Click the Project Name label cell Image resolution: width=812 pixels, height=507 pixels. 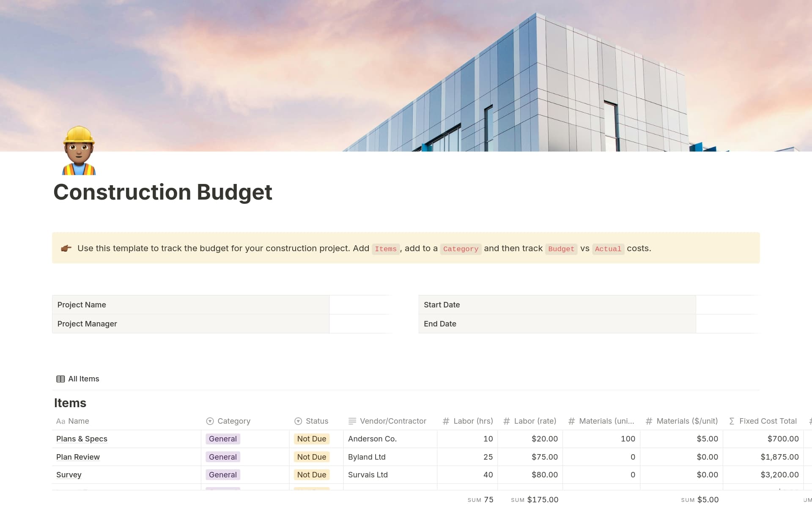click(x=191, y=305)
